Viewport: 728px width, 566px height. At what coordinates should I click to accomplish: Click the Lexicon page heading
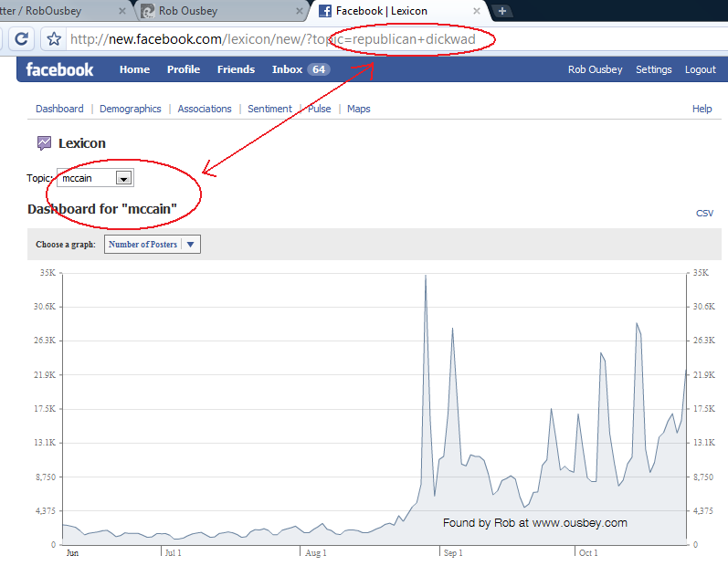(81, 143)
